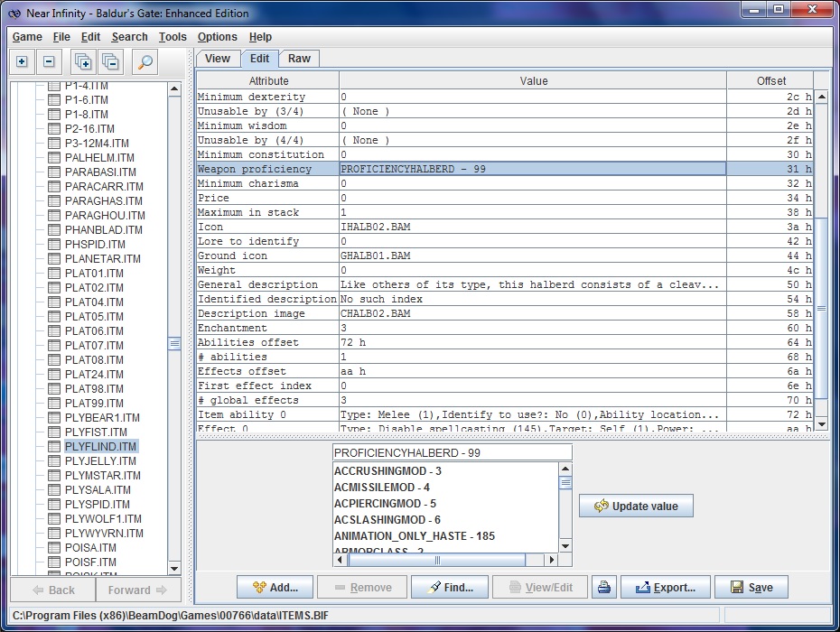Select PLYFLIND.ITM in the file tree
The image size is (840, 632).
point(100,446)
